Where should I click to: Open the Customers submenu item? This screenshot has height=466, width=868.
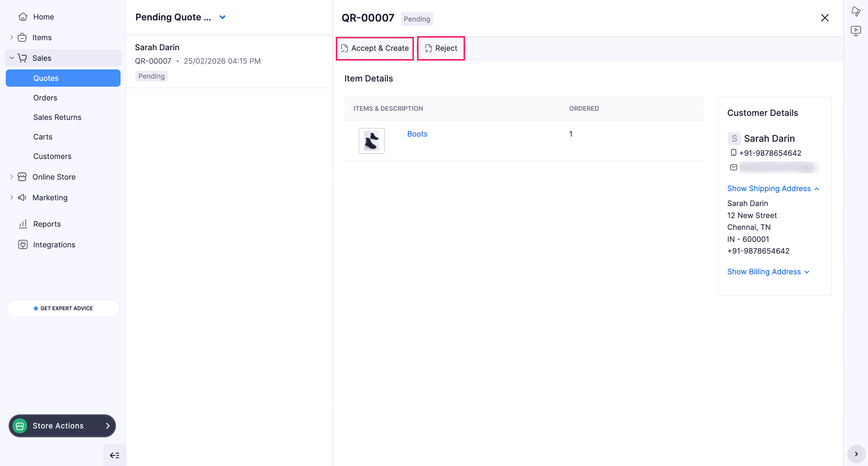52,156
